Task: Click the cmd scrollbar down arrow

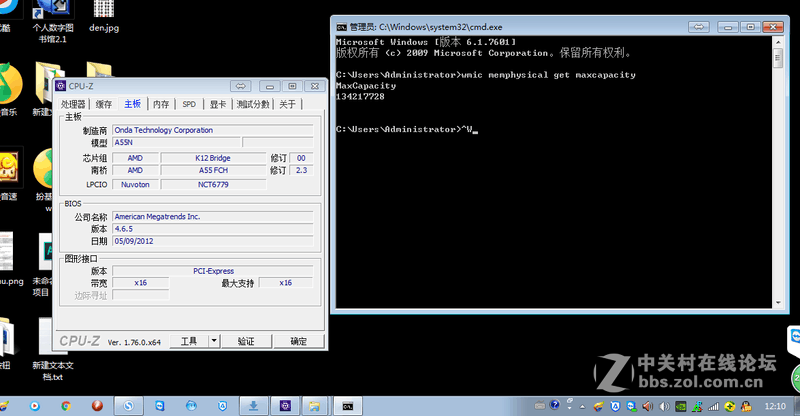Action: coord(778,303)
